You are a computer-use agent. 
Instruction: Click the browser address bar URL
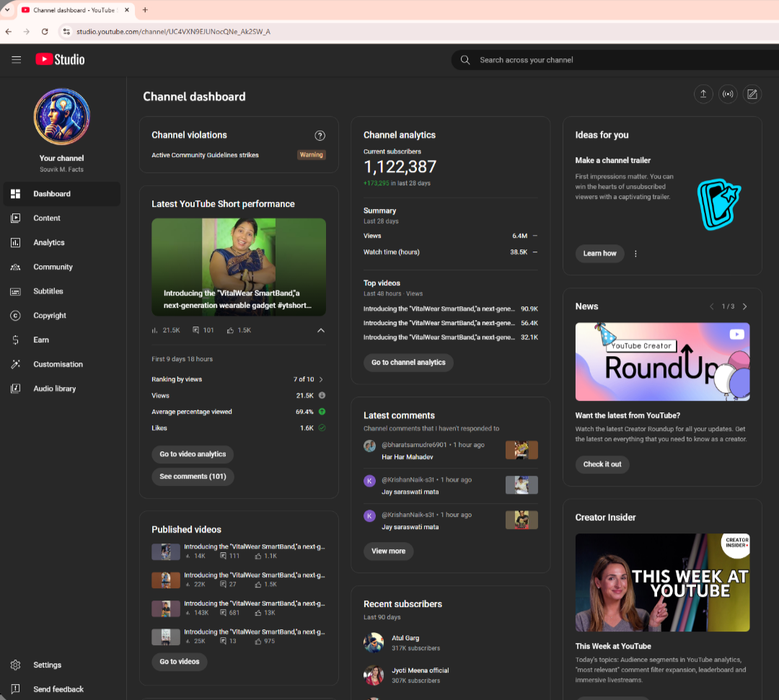(173, 32)
